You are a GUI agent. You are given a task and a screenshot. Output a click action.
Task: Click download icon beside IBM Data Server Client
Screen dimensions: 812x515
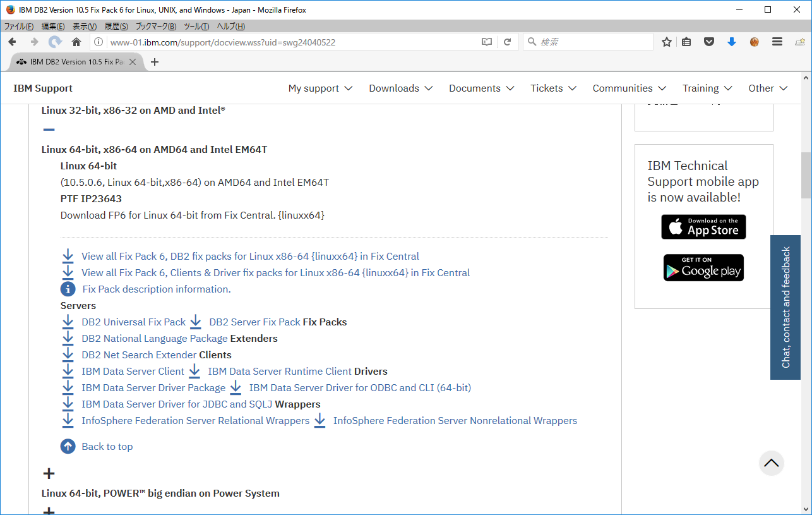pyautogui.click(x=68, y=371)
